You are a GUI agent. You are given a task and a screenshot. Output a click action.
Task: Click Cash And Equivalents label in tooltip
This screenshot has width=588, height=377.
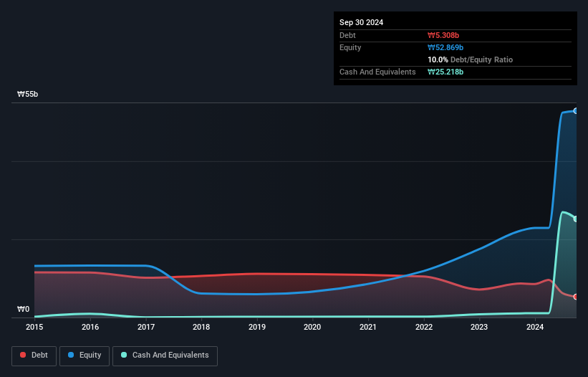click(x=377, y=72)
